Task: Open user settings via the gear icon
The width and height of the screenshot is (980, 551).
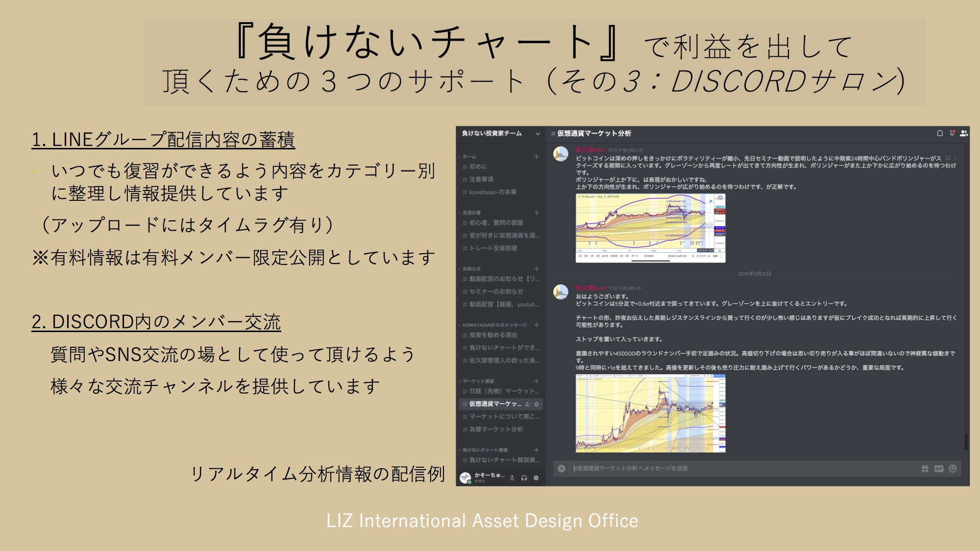Action: (536, 478)
